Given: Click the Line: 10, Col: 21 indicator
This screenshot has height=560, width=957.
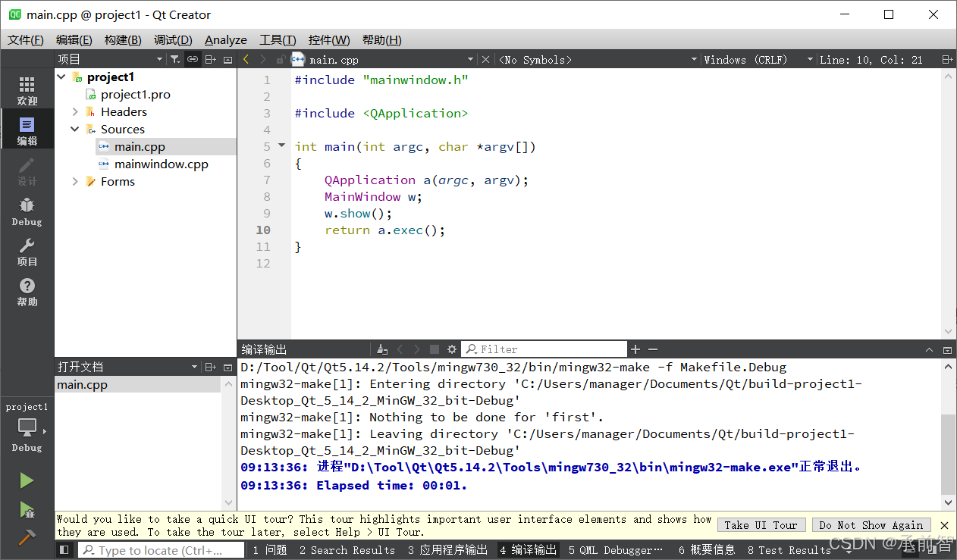Looking at the screenshot, I should click(x=871, y=59).
